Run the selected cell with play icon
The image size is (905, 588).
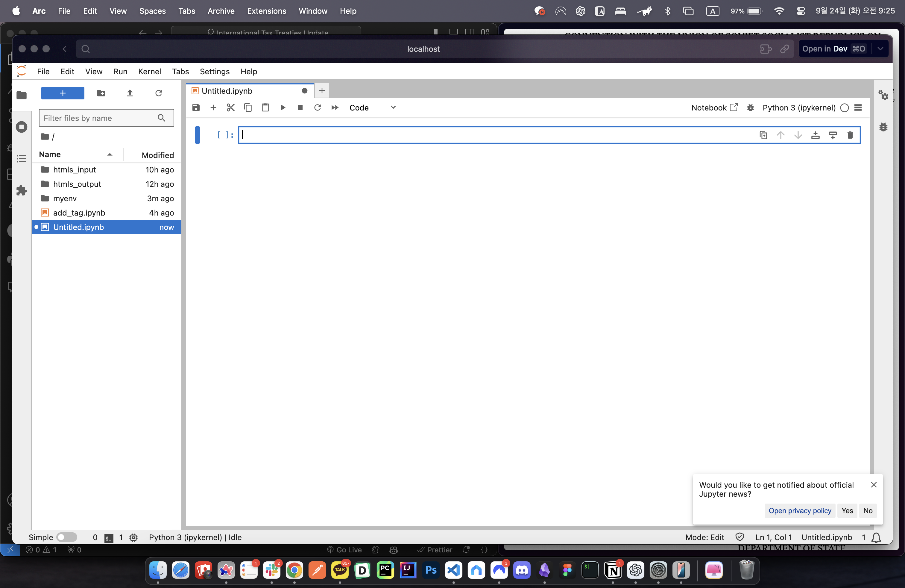coord(283,108)
